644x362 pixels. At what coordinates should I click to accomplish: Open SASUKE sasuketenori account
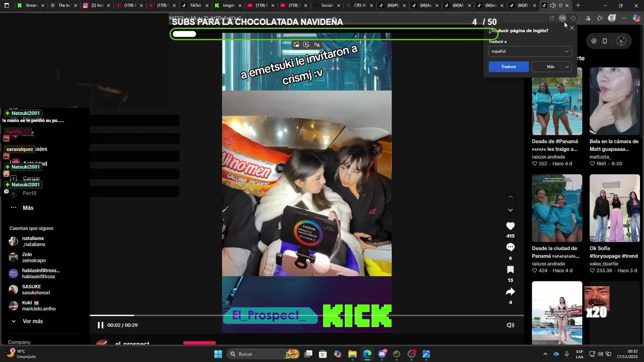tap(29, 290)
